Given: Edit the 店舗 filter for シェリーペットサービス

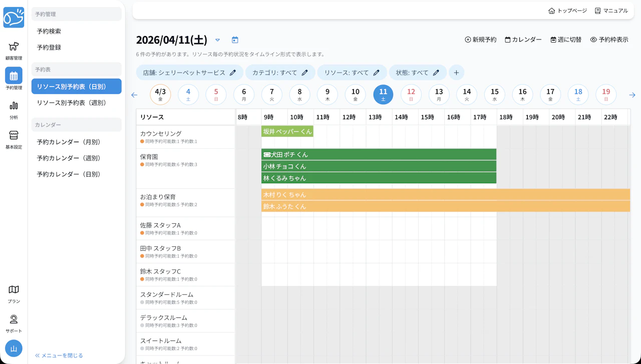Looking at the screenshot, I should (231, 72).
